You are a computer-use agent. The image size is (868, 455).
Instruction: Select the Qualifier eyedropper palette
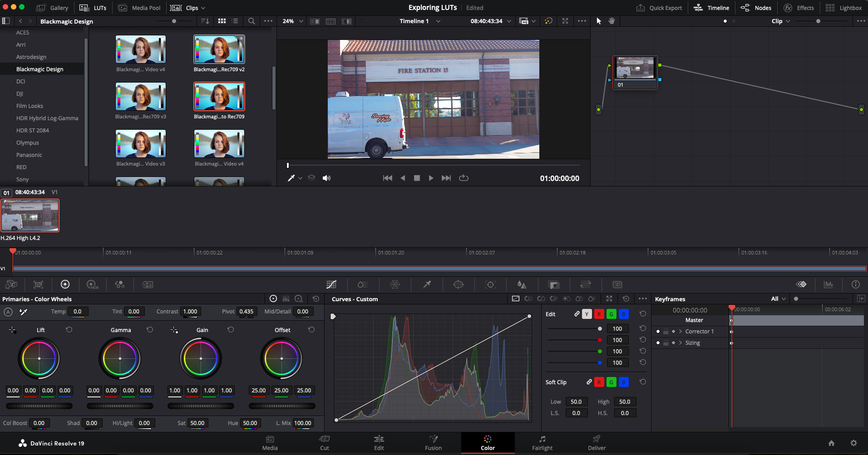click(x=427, y=284)
